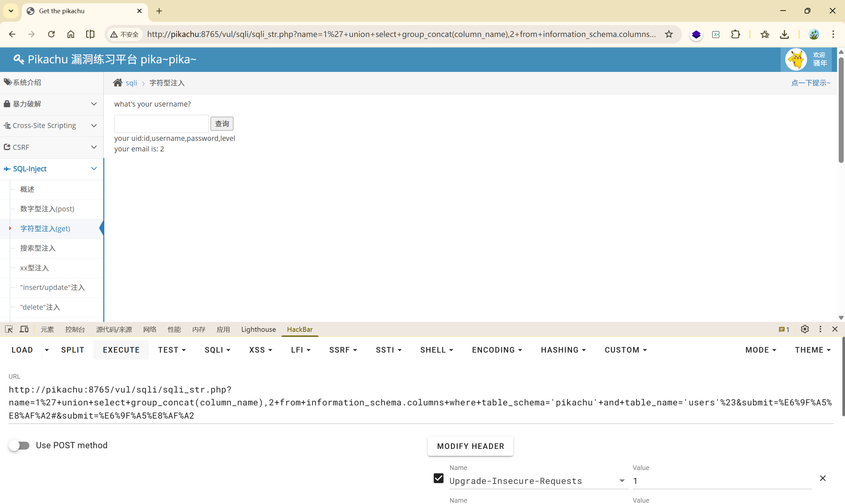
Task: Open the SQLI dropdown in HackBar
Action: click(x=218, y=350)
